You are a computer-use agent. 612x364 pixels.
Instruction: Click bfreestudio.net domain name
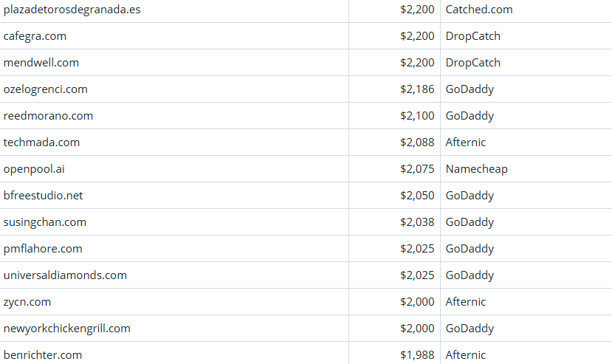(x=44, y=196)
